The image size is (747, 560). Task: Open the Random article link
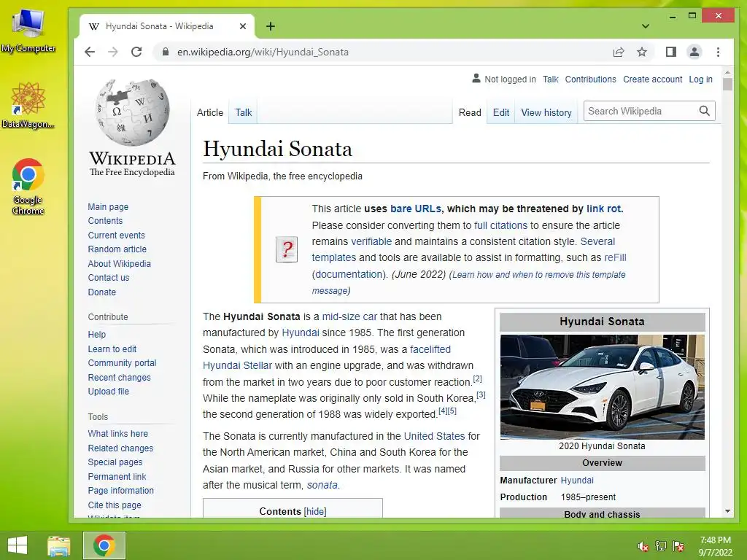pyautogui.click(x=117, y=249)
